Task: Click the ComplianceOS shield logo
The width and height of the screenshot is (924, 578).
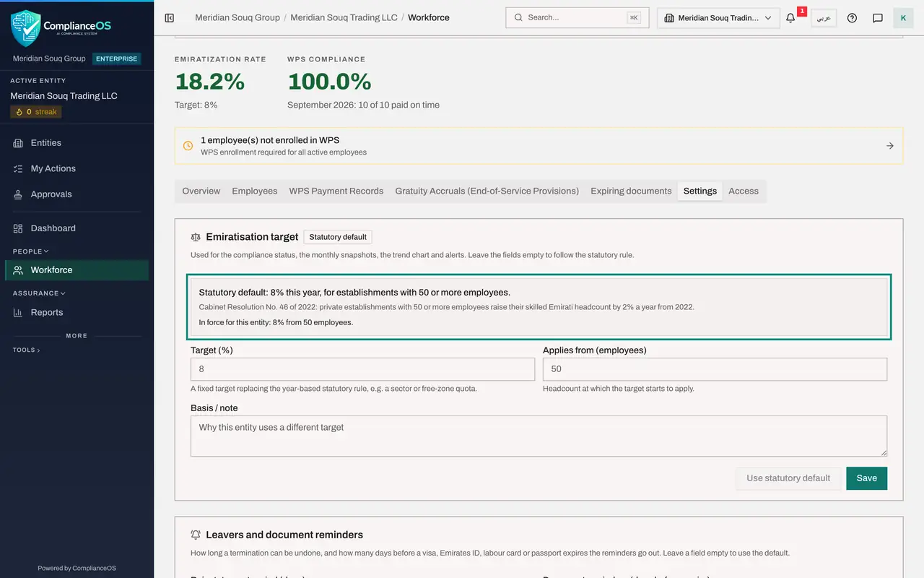Action: [x=25, y=27]
